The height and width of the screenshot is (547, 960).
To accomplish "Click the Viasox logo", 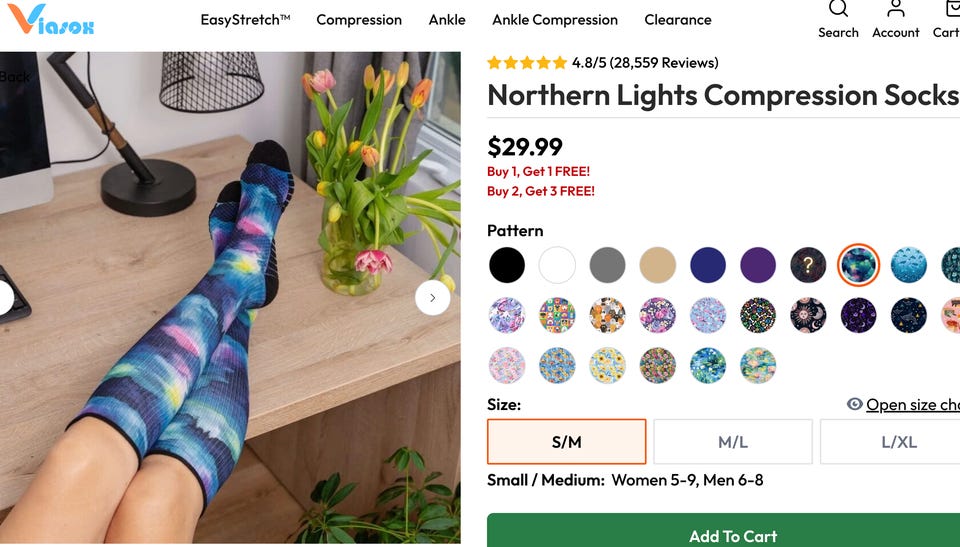I will 51,20.
